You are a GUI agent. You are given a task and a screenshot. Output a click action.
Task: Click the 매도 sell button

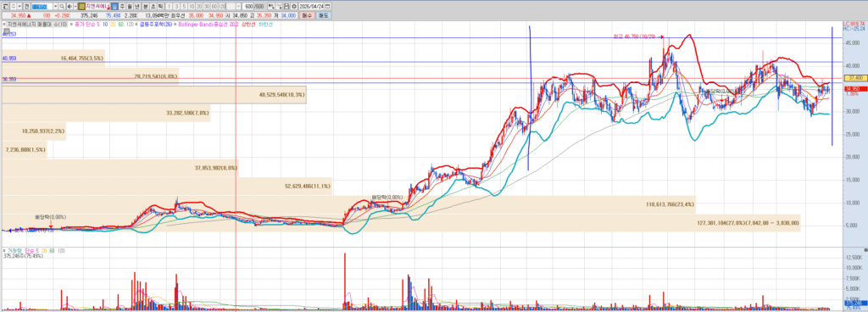pyautogui.click(x=323, y=15)
